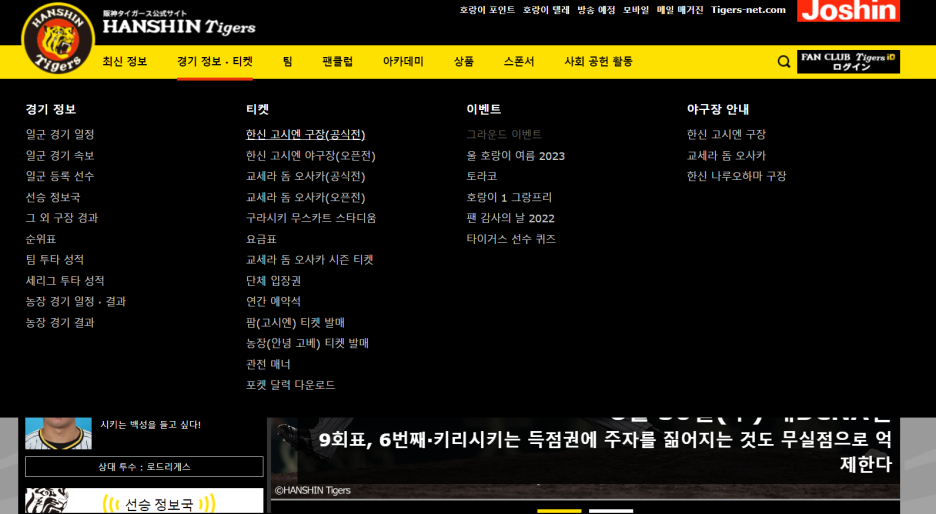Open the 최신 정보 menu
Screen dimensions: 936x514
125,61
